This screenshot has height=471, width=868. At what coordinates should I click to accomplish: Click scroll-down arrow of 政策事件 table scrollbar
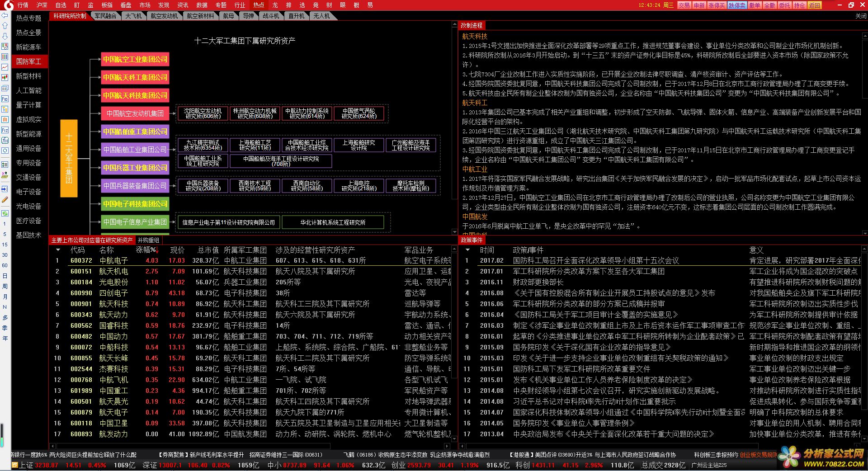pos(864,438)
